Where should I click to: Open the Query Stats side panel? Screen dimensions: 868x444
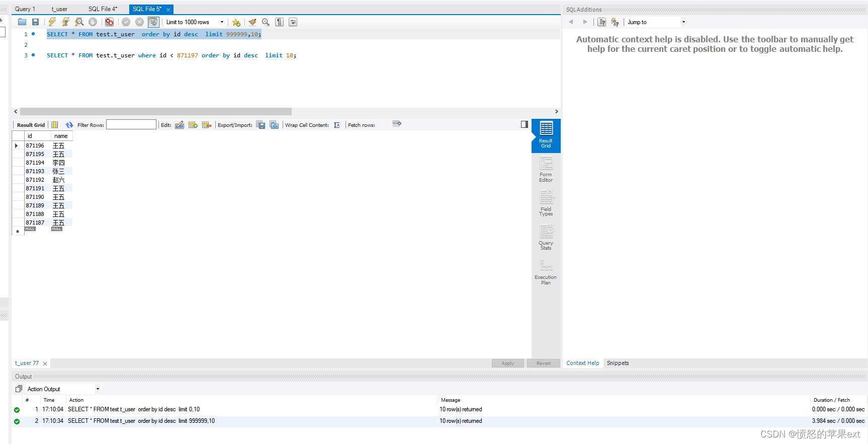point(546,237)
